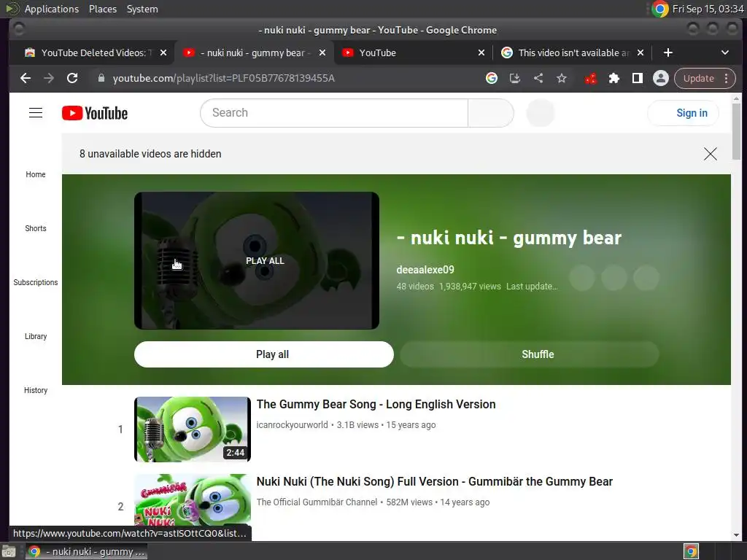This screenshot has width=747, height=560.
Task: Close the YouTube Deleted Videos tab
Action: [x=163, y=52]
